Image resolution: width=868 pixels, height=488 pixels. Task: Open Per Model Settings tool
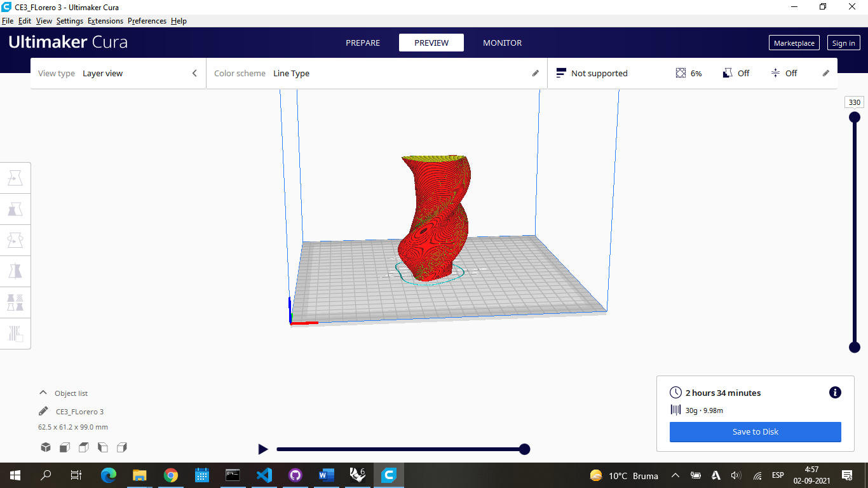pos(15,302)
